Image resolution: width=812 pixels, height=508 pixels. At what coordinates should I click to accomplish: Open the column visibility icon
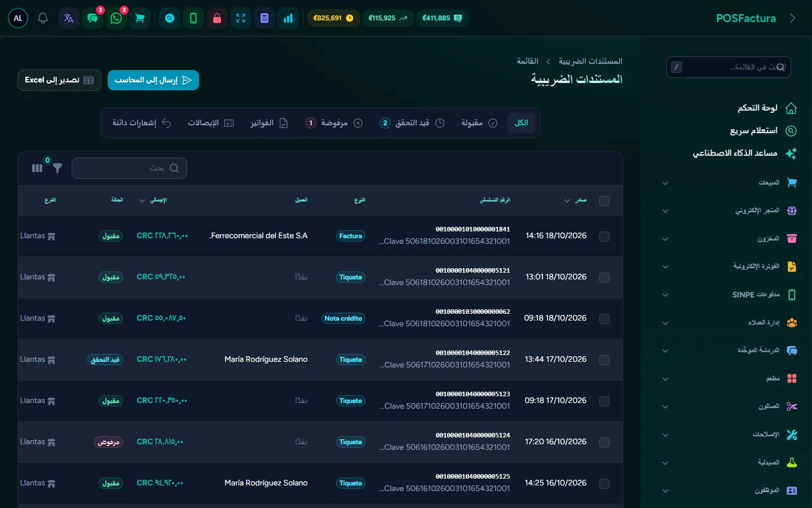[x=37, y=168]
